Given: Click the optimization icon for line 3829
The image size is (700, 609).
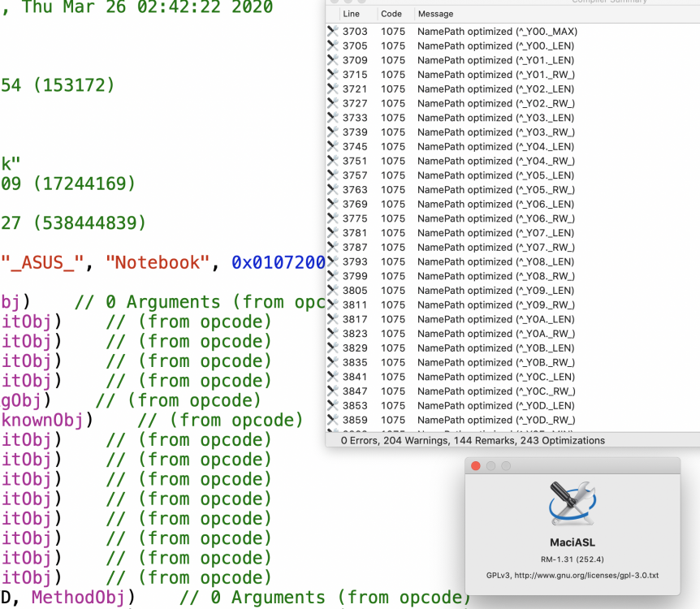Looking at the screenshot, I should click(x=333, y=348).
